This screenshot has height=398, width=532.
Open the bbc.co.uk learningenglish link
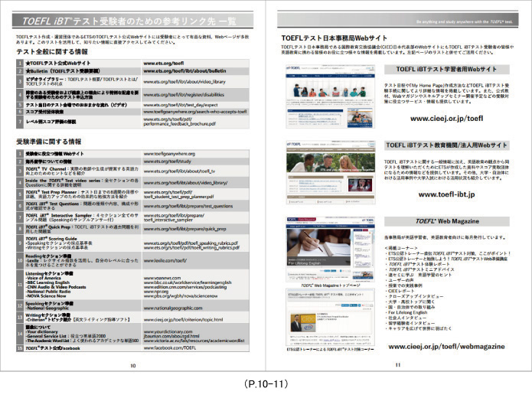click(x=188, y=282)
